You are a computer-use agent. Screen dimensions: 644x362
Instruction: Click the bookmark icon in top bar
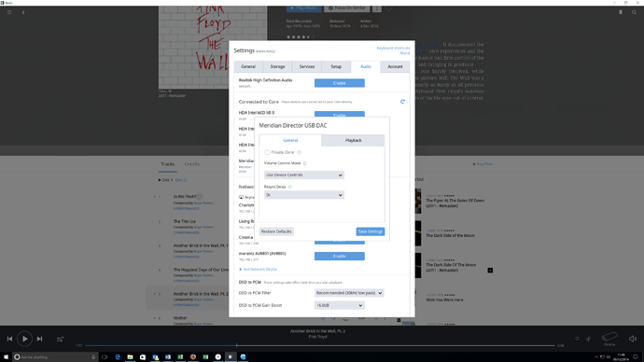[x=621, y=12]
